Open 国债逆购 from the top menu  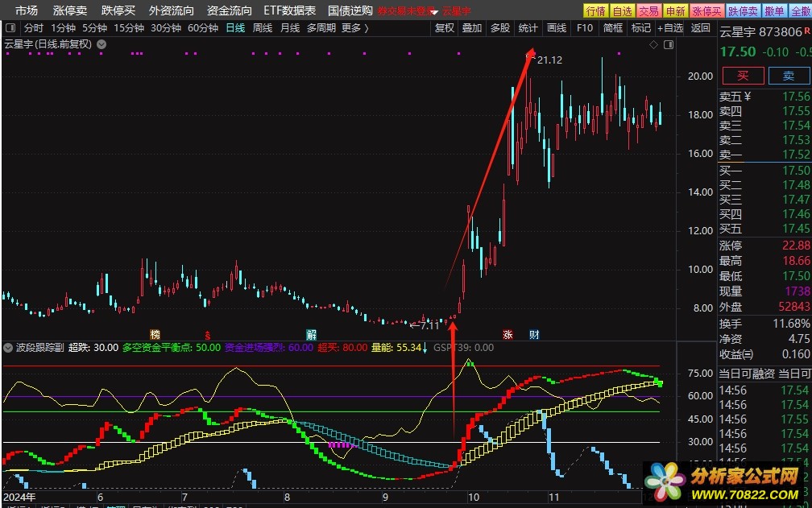(x=350, y=10)
